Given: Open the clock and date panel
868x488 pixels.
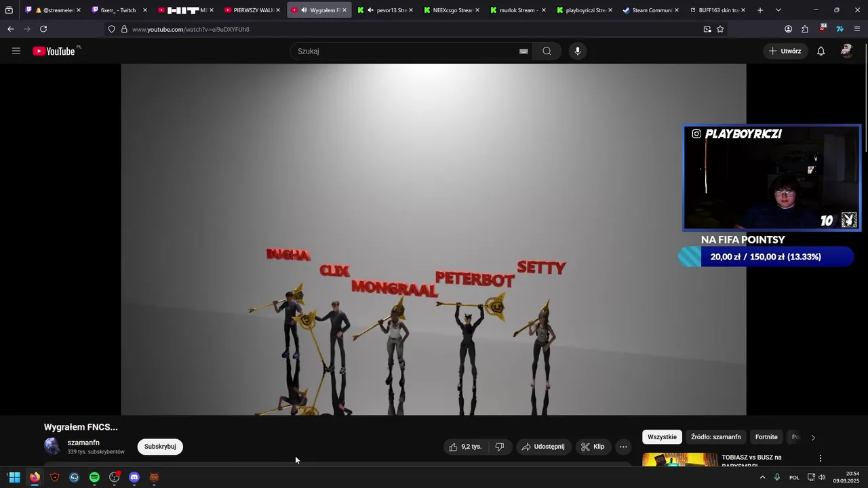Looking at the screenshot, I should pyautogui.click(x=846, y=477).
